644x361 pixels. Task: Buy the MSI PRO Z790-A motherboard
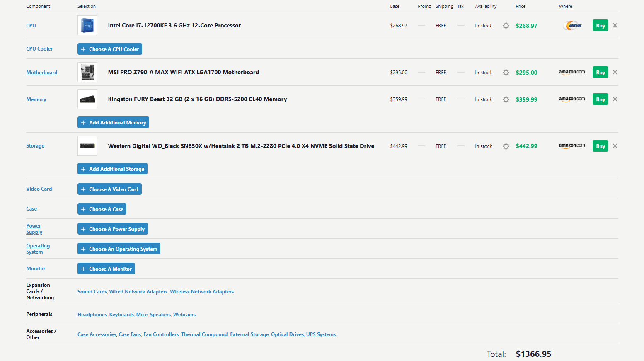point(600,73)
